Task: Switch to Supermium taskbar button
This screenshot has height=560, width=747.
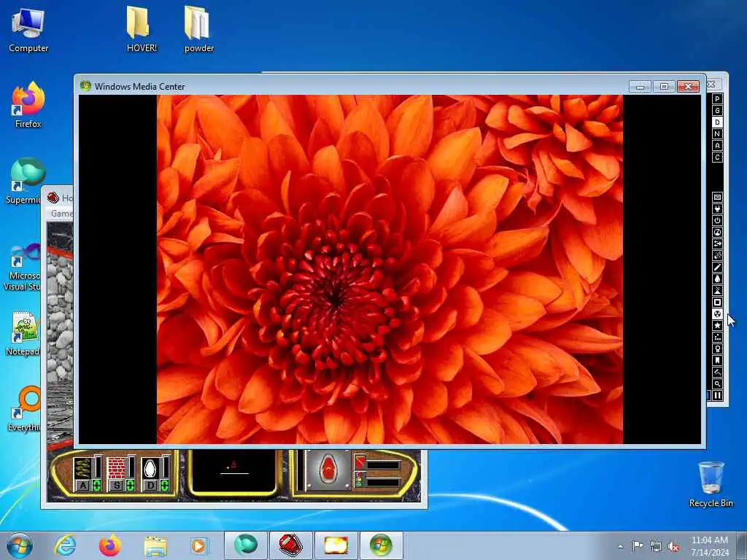Action: point(245,545)
